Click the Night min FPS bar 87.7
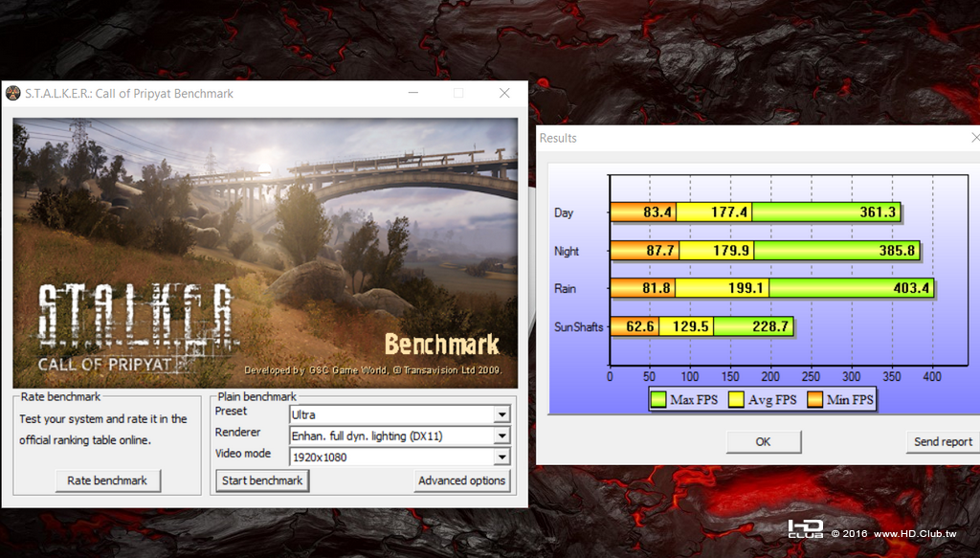 [645, 251]
